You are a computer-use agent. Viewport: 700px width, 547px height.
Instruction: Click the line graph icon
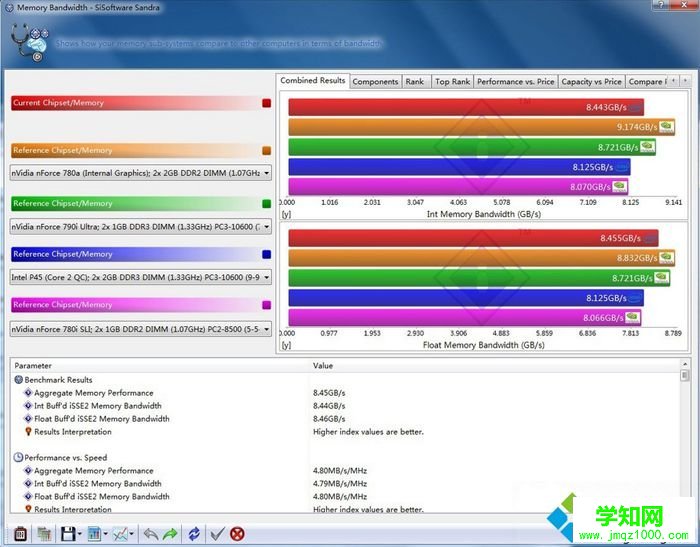120,534
